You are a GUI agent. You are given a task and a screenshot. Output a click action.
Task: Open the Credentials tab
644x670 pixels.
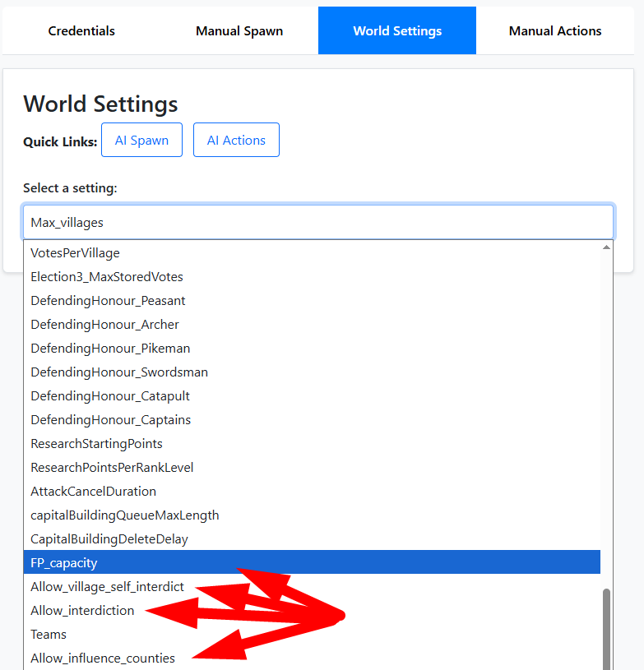click(x=81, y=31)
